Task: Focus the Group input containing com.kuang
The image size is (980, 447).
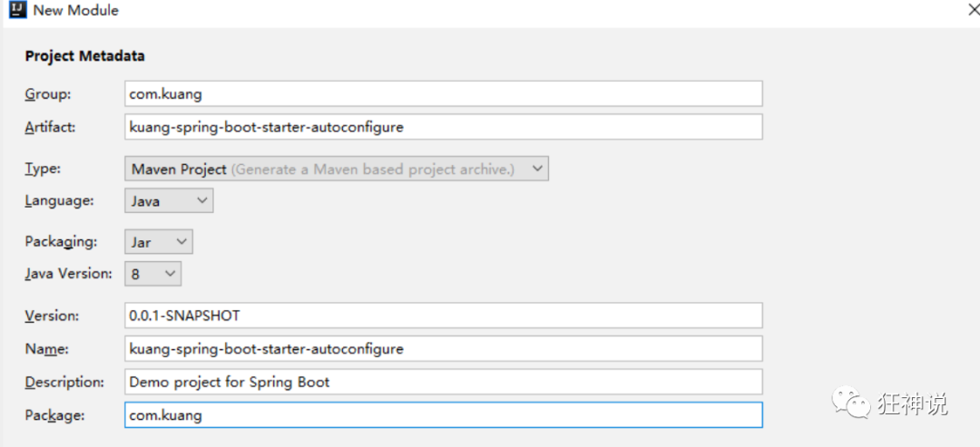Action: tap(443, 93)
